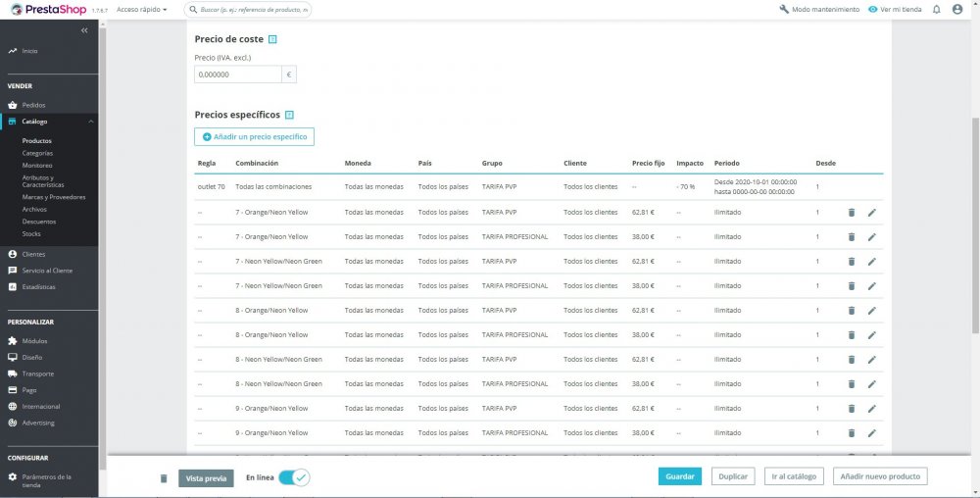Click Añadir nuevo producto button
Screen dimensions: 980x498
tap(880, 476)
